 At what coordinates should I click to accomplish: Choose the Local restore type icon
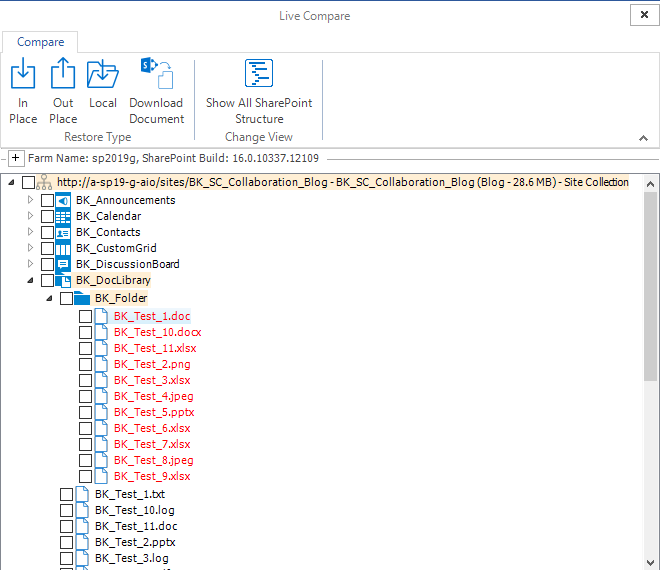(x=102, y=76)
